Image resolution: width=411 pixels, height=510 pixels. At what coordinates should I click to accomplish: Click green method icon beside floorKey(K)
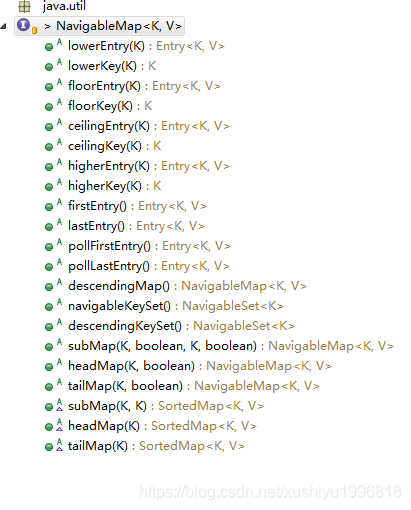tap(49, 107)
